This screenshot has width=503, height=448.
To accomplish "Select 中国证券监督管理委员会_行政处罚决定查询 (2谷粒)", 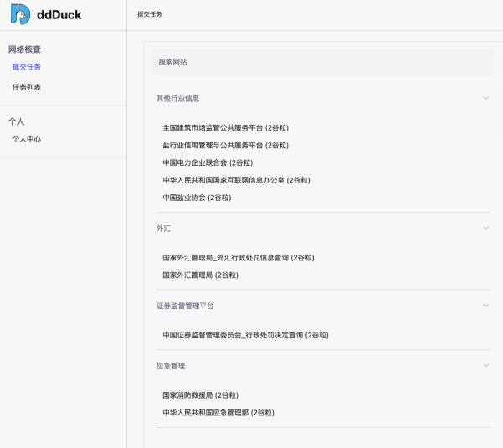I will pyautogui.click(x=245, y=335).
